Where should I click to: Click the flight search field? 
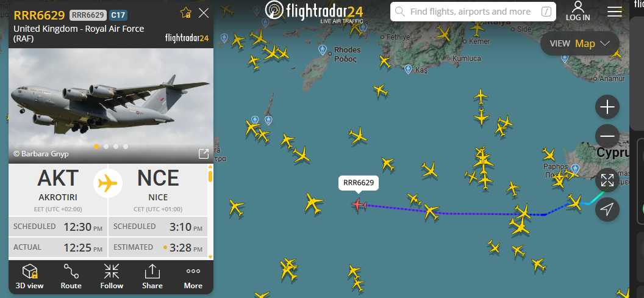473,12
